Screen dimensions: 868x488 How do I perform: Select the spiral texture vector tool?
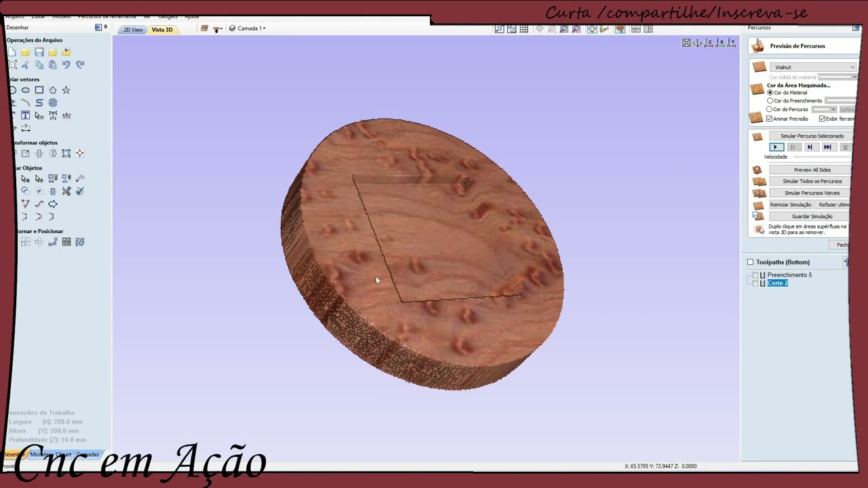coord(52,103)
